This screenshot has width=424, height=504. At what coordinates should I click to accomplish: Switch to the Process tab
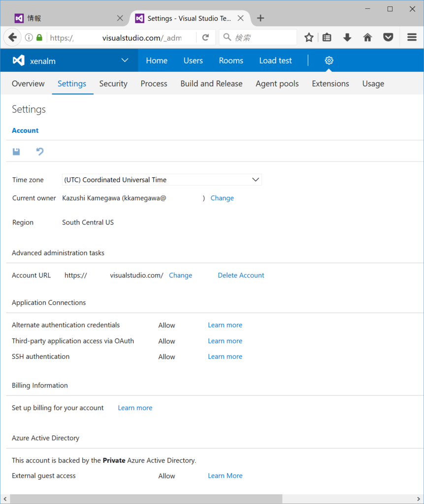click(x=154, y=84)
